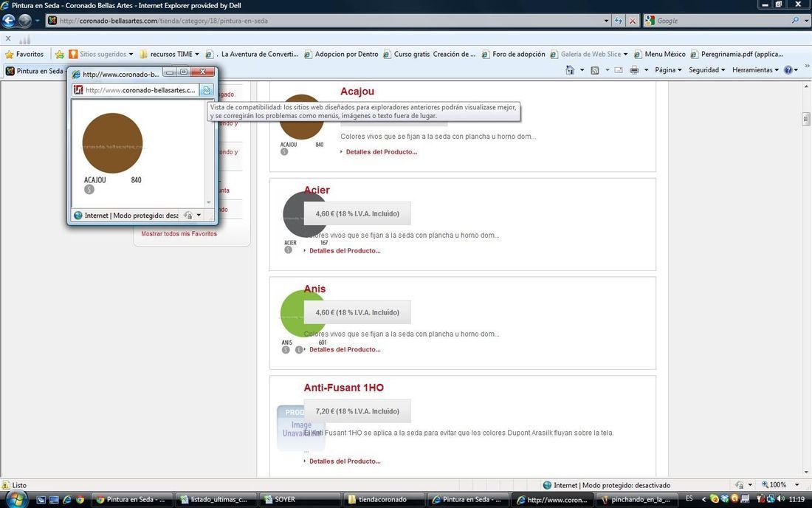Viewport: 812px width, 508px height.
Task: Open Detalles del Producto under Anti-Fusant 1HO
Action: pos(345,461)
